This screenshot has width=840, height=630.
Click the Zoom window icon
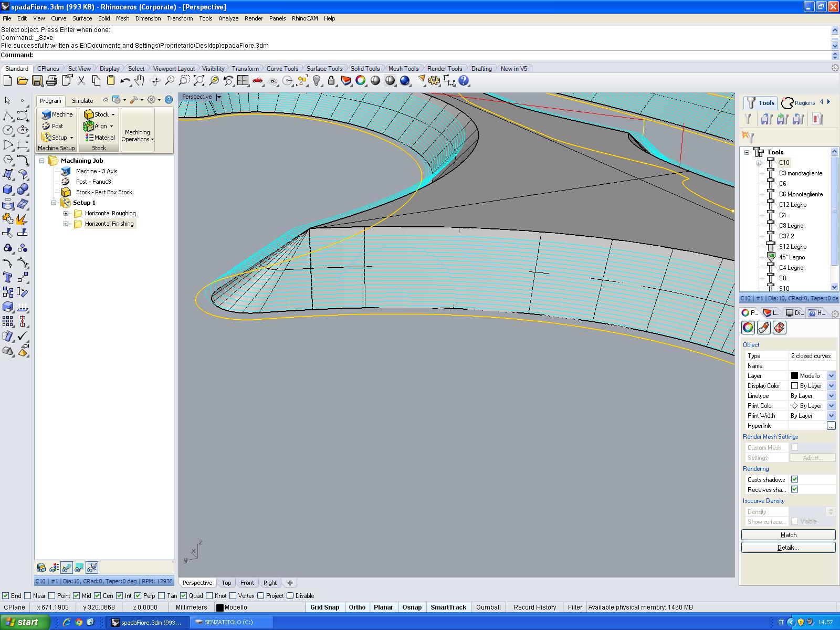184,80
